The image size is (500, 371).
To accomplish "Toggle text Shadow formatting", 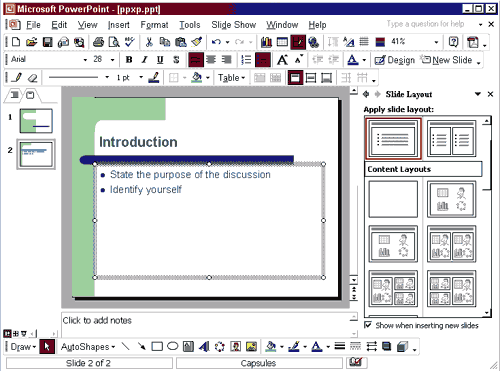I will coord(176,60).
